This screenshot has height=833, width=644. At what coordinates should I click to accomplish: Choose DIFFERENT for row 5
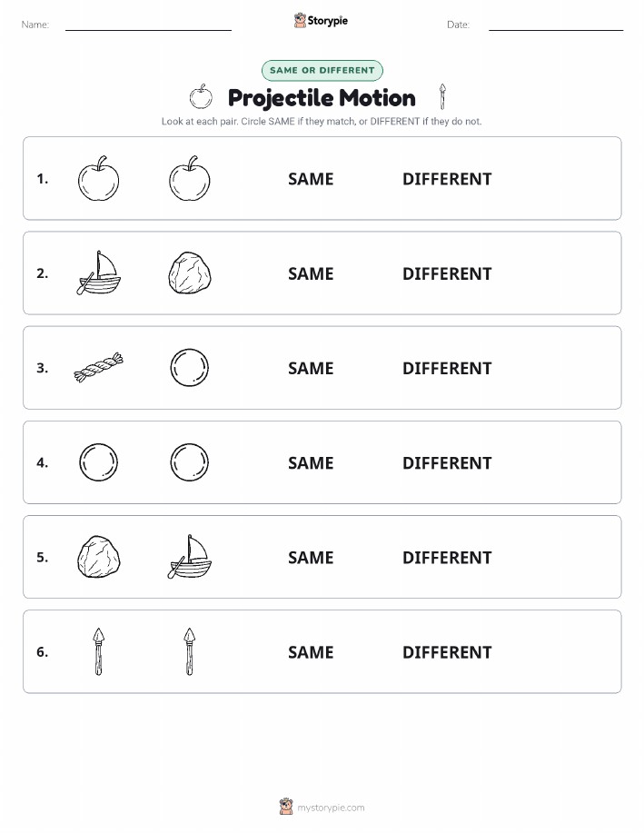pyautogui.click(x=447, y=557)
